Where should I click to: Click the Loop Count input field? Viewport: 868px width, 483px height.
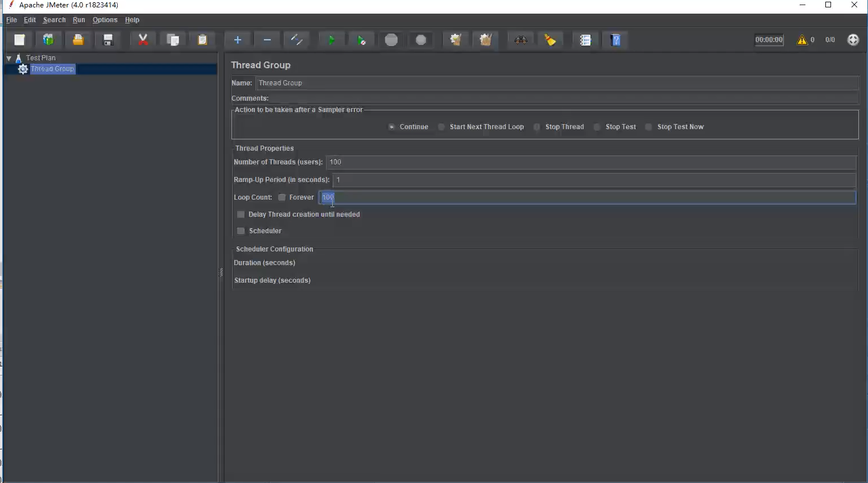click(x=587, y=197)
